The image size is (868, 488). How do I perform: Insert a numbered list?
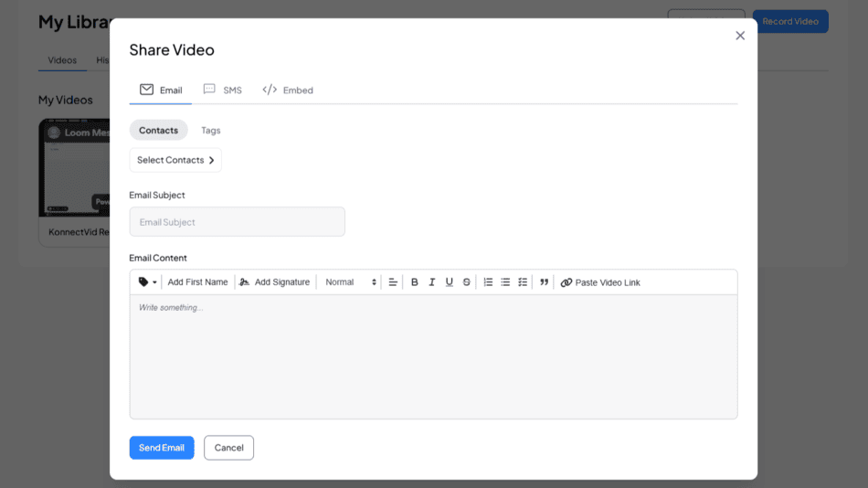[x=488, y=282]
